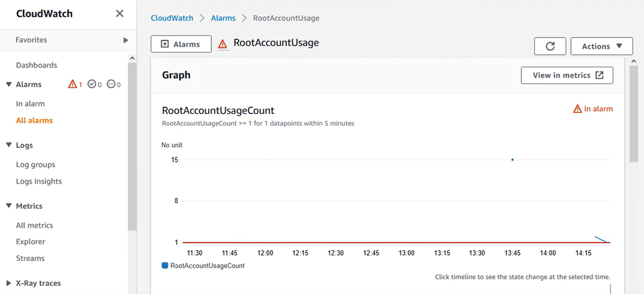This screenshot has width=644, height=294.
Task: Select All alarms in sidebar
Action: [x=34, y=120]
